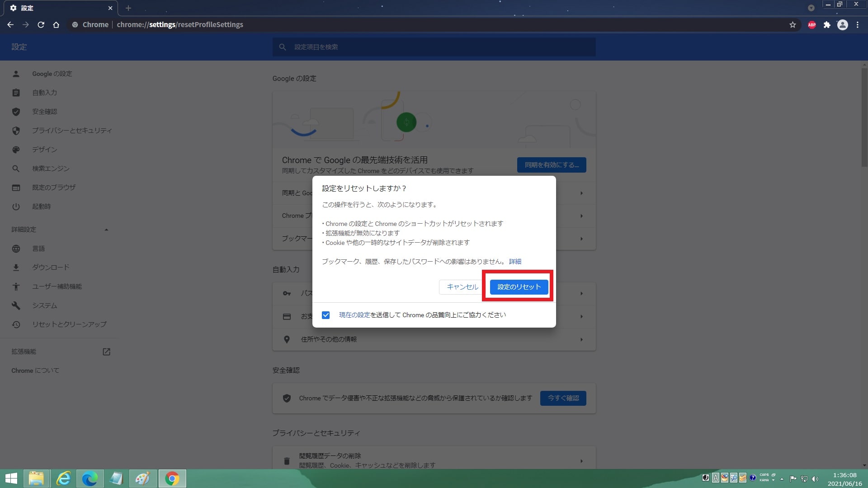Reload the page with the refresh icon
The width and height of the screenshot is (868, 488).
point(41,25)
